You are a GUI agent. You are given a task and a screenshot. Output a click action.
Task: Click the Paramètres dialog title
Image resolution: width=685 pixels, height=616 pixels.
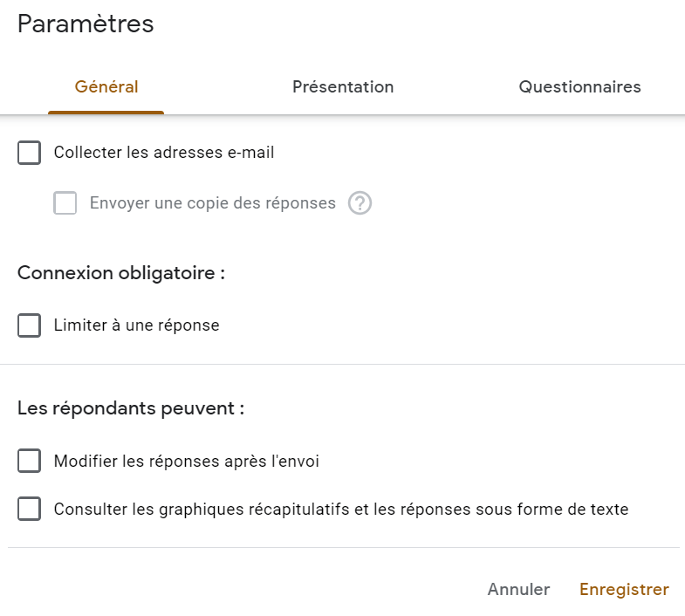point(86,24)
